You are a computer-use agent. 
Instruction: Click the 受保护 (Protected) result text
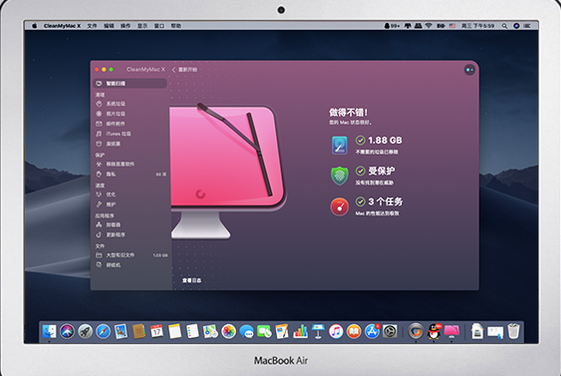[x=381, y=171]
